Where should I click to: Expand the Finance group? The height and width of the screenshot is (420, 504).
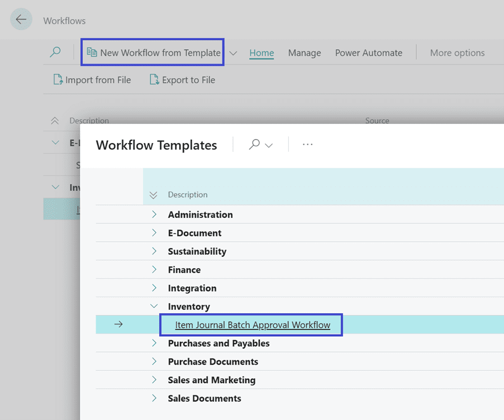click(x=154, y=270)
